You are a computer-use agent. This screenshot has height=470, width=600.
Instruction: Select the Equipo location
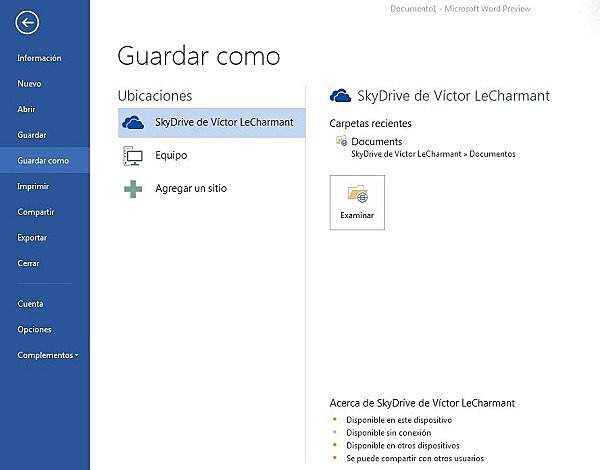tap(212, 155)
